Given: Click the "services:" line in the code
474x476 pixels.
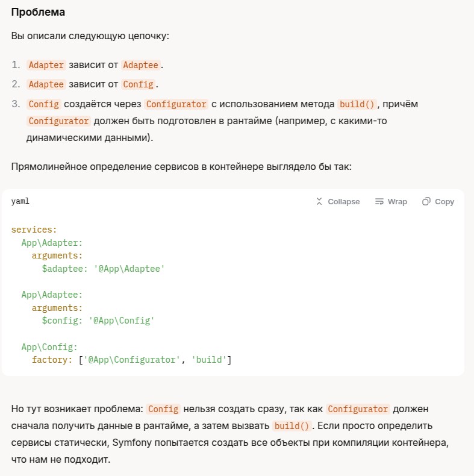Looking at the screenshot, I should pos(34,230).
